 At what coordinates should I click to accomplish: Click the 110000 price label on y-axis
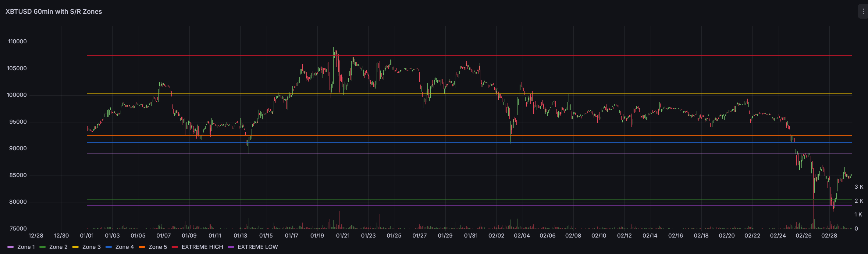coord(17,42)
